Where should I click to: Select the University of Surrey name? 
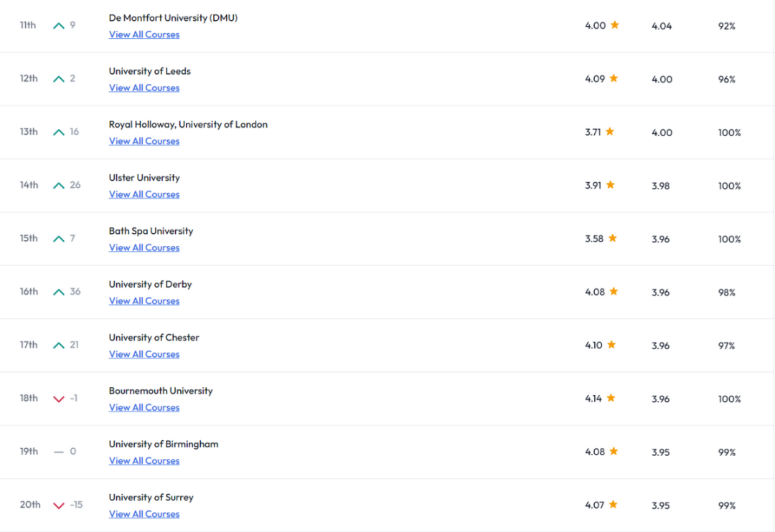151,498
